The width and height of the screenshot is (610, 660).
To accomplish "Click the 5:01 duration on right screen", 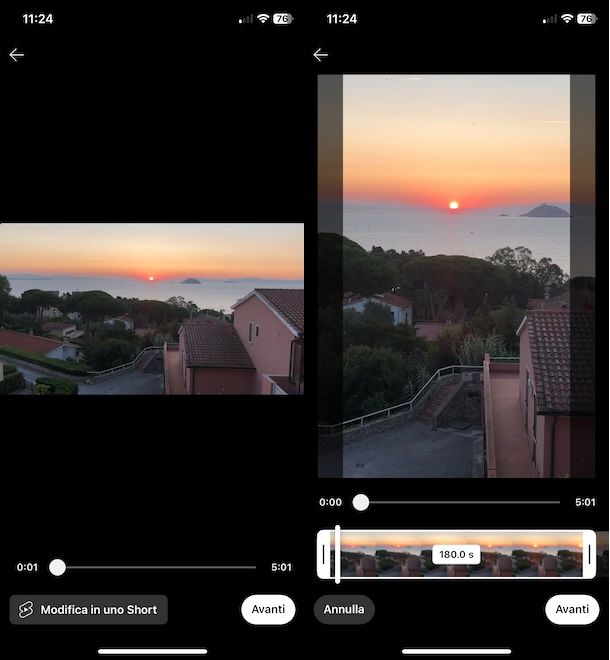I will coord(585,502).
